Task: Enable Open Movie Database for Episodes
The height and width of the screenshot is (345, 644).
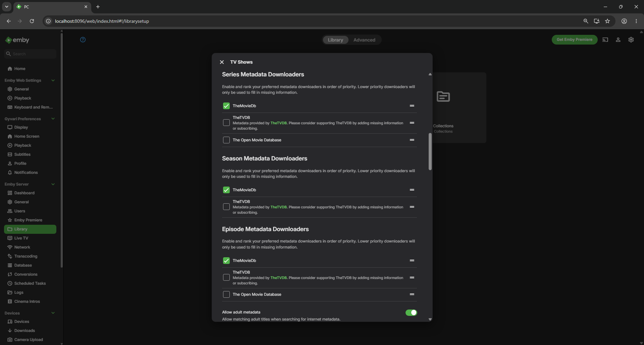Action: click(226, 294)
